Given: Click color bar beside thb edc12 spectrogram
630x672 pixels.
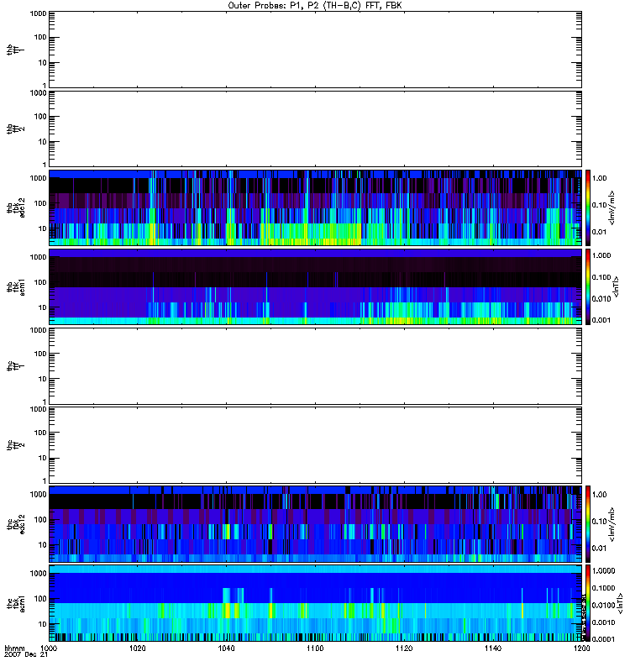Looking at the screenshot, I should click(589, 207).
